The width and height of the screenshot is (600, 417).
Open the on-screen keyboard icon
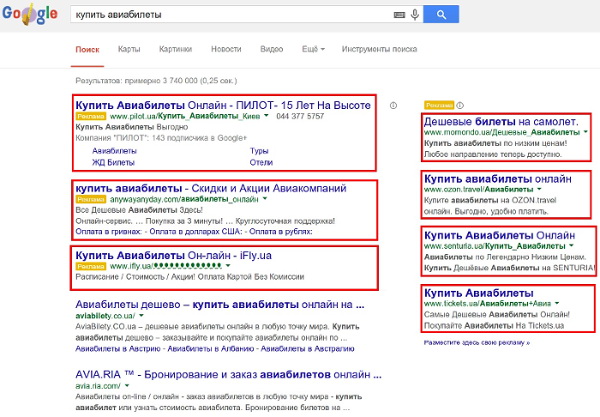point(397,16)
